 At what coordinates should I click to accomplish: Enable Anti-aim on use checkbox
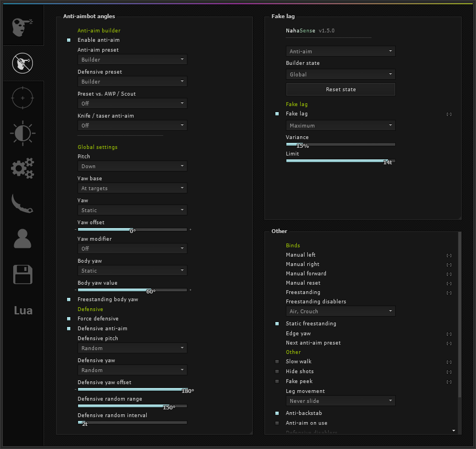click(277, 423)
